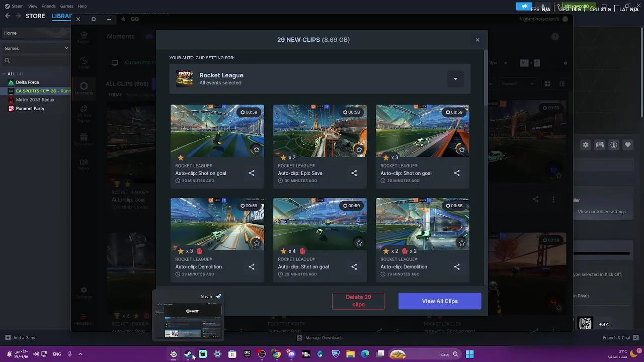Click the taskbar microphone icon

tap(70, 354)
